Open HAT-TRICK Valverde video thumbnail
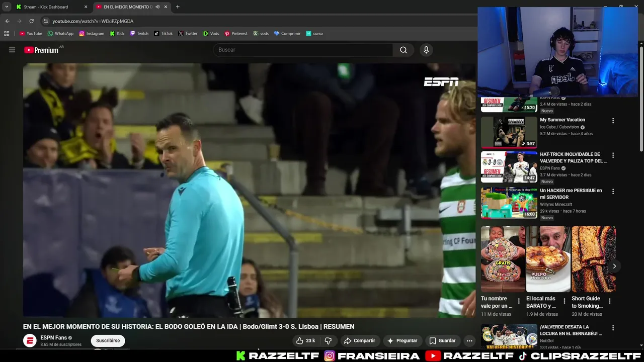The height and width of the screenshot is (362, 644). tap(509, 167)
